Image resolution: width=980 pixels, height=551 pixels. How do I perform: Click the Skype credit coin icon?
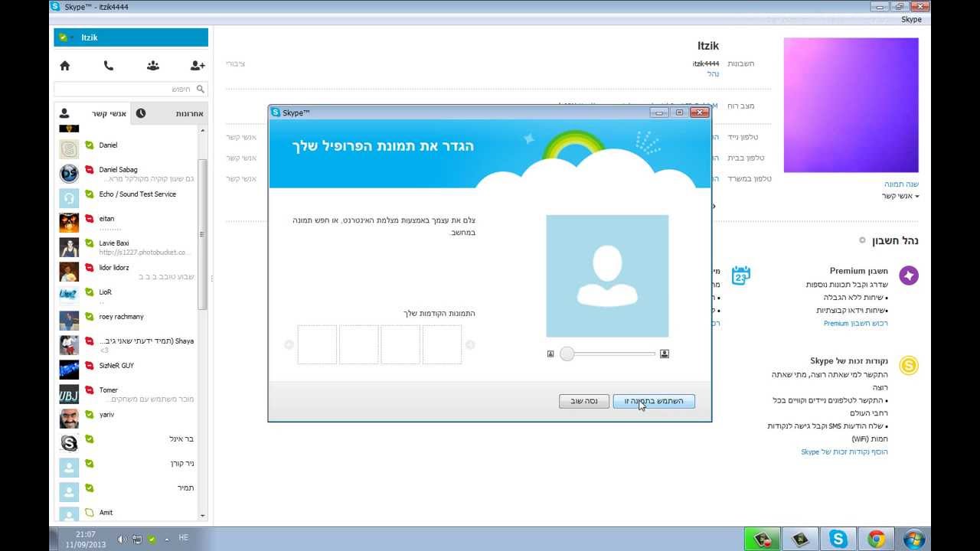pyautogui.click(x=909, y=366)
